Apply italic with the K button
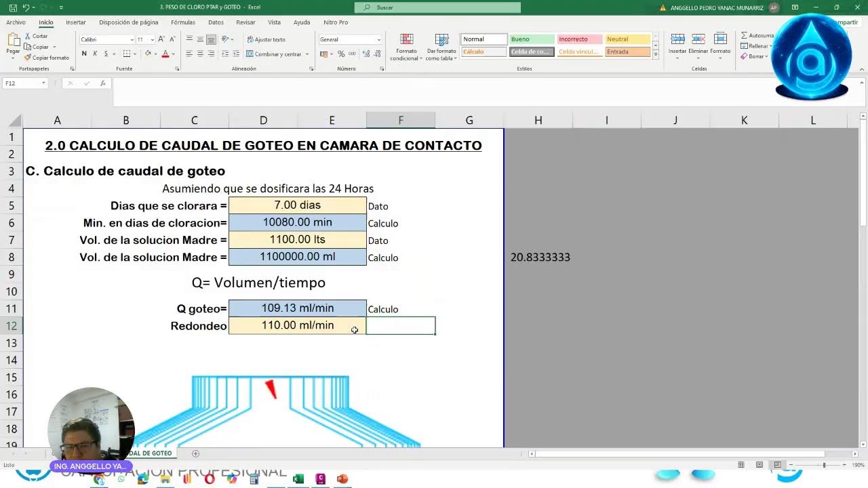The width and height of the screenshot is (868, 488). pyautogui.click(x=95, y=54)
